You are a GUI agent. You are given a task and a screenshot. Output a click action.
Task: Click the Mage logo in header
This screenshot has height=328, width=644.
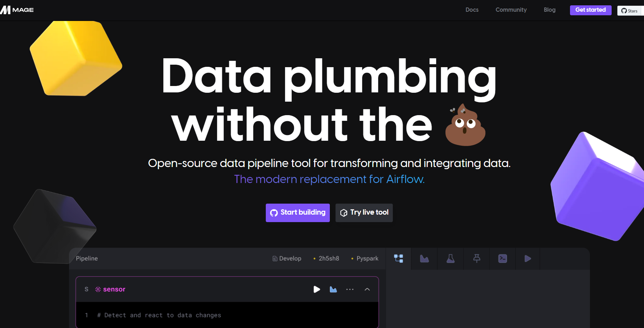(17, 10)
